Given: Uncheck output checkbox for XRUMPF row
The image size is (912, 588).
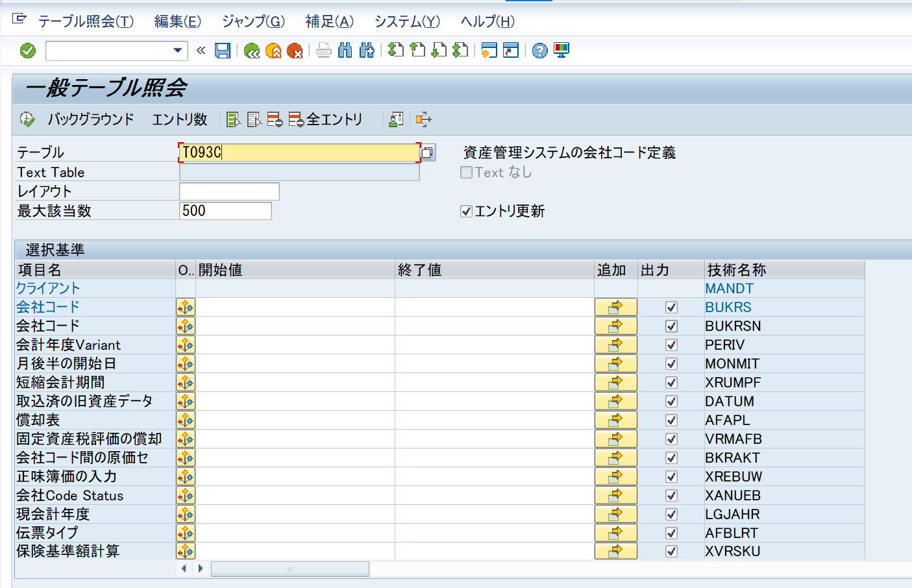Looking at the screenshot, I should (671, 383).
